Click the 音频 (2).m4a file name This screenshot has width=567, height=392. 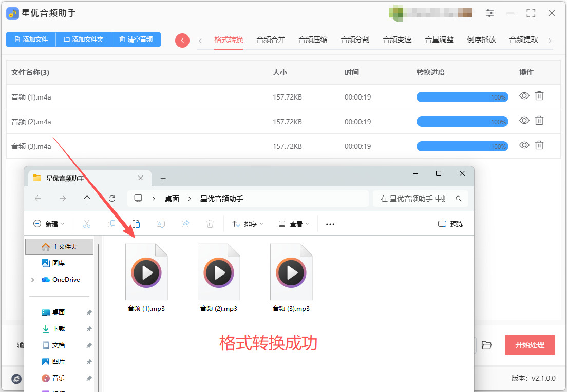[x=31, y=122]
